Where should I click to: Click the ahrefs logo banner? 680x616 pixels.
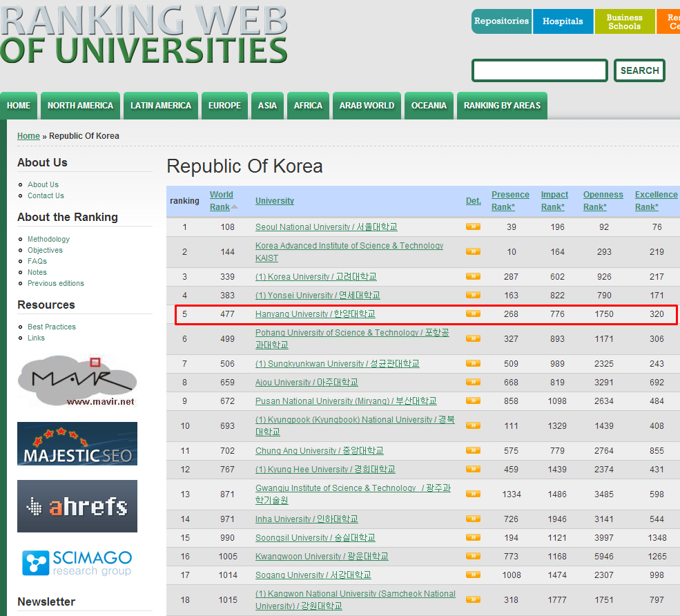77,506
